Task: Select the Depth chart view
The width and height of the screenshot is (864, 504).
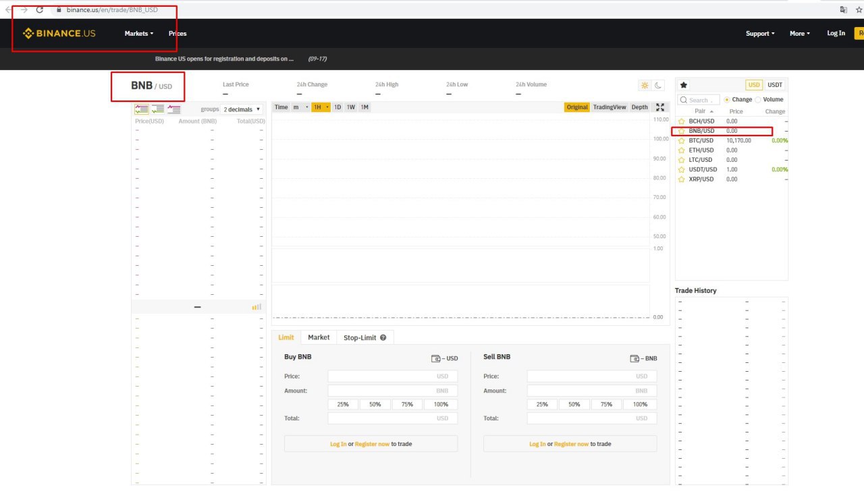Action: pyautogui.click(x=640, y=107)
